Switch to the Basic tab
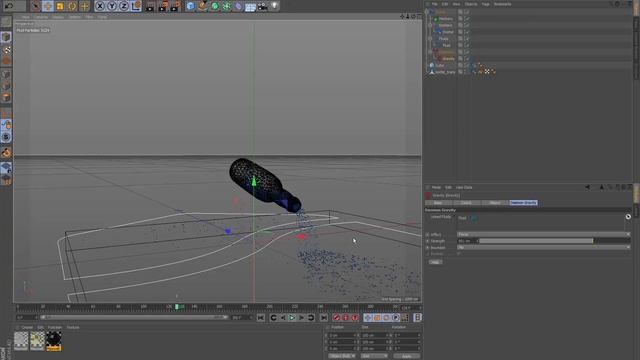The image size is (640, 360). point(438,202)
